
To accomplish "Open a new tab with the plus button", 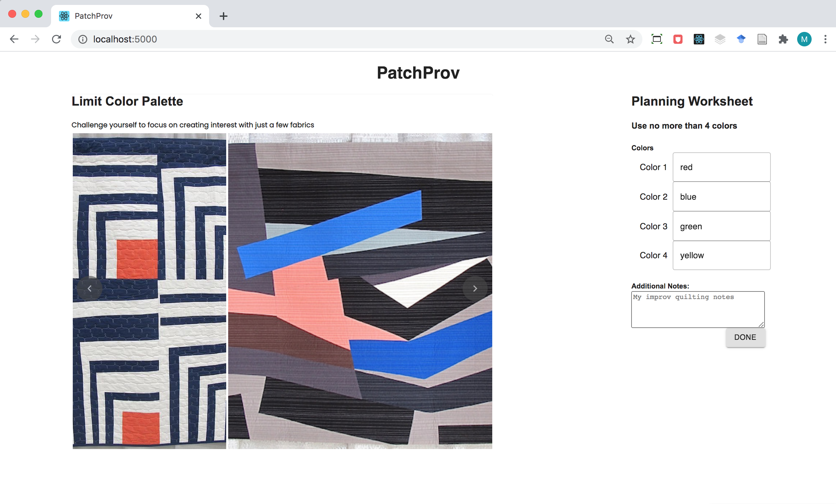I will pos(223,16).
